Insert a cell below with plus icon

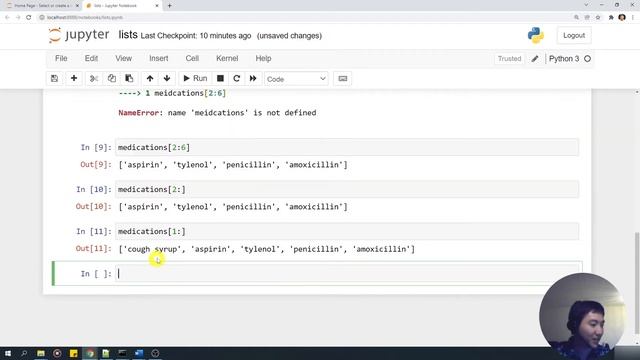click(74, 78)
